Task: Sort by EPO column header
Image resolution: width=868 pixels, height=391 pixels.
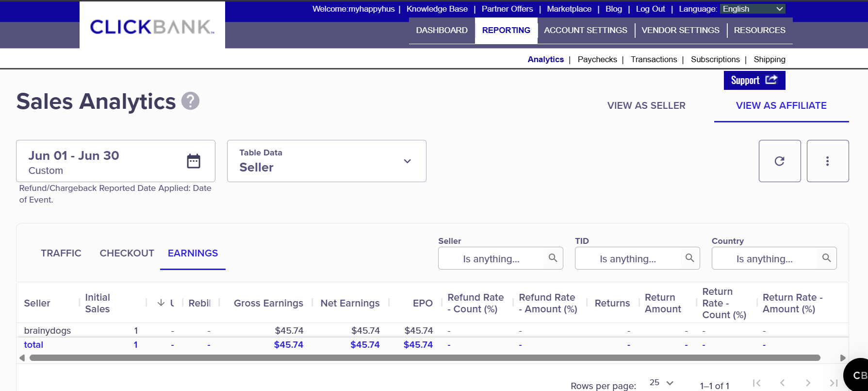Action: click(x=423, y=303)
